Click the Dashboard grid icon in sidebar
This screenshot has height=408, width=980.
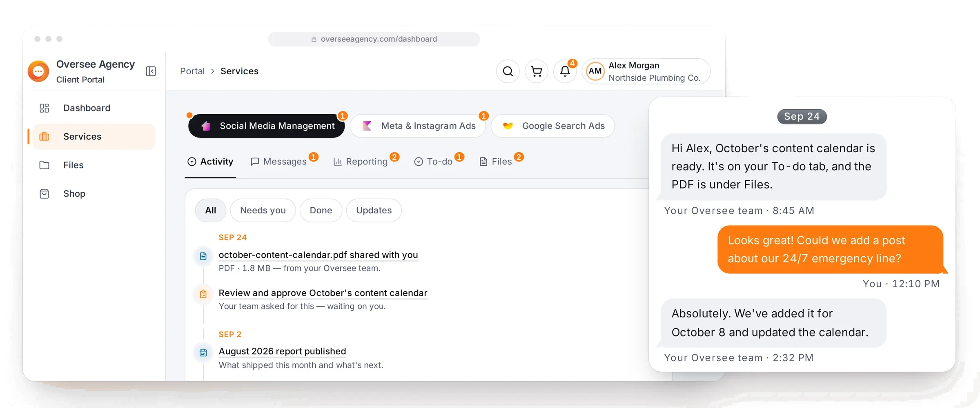44,108
